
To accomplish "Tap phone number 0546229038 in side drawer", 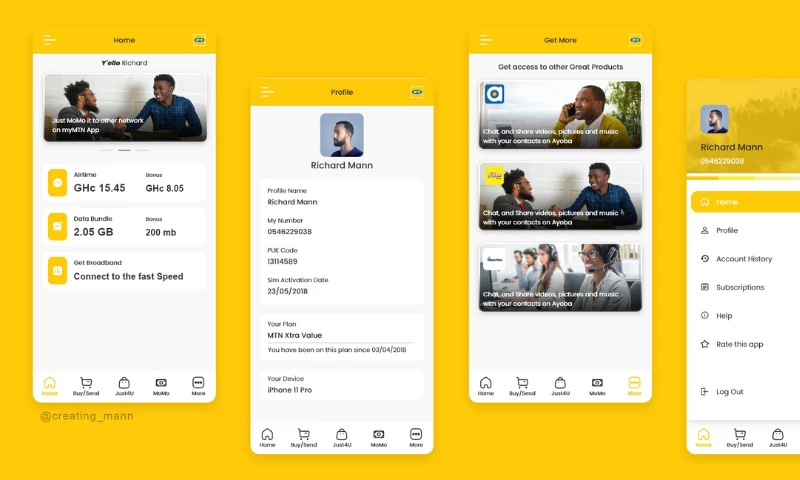I will pyautogui.click(x=722, y=161).
